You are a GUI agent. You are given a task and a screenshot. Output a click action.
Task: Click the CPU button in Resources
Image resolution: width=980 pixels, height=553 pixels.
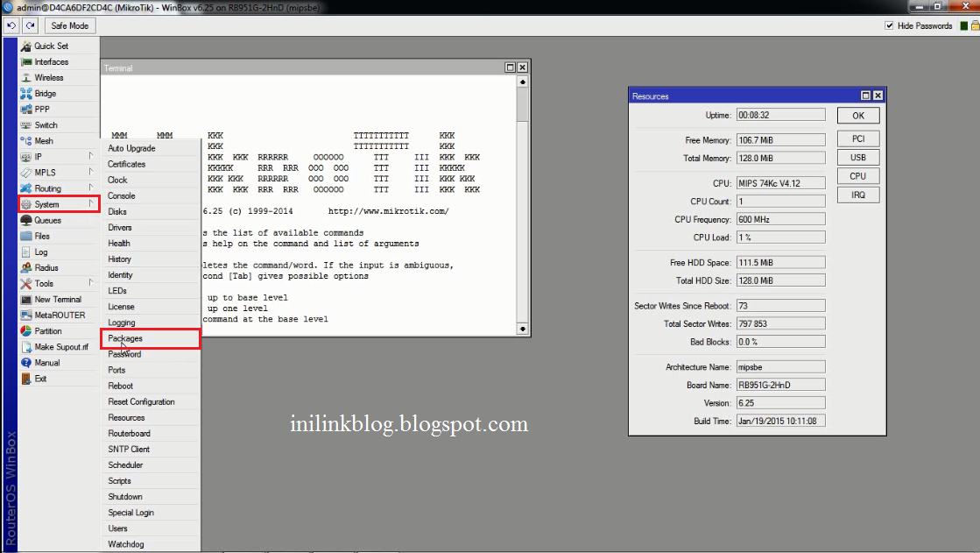pos(858,176)
